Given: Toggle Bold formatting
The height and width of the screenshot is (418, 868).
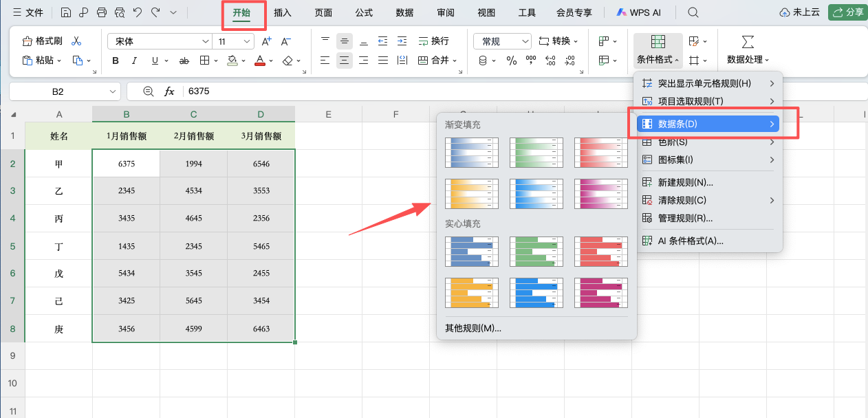Looking at the screenshot, I should pos(116,60).
